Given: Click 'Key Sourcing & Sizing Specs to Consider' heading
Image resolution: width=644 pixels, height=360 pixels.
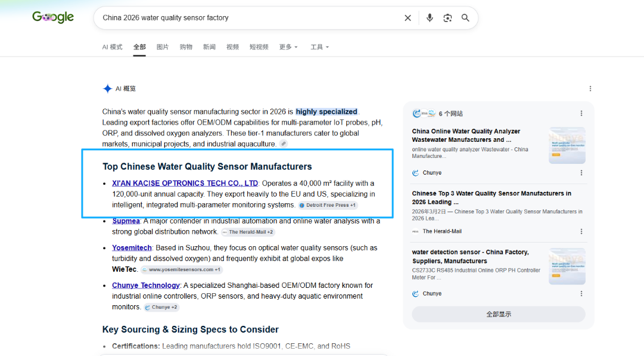Looking at the screenshot, I should 191,330.
